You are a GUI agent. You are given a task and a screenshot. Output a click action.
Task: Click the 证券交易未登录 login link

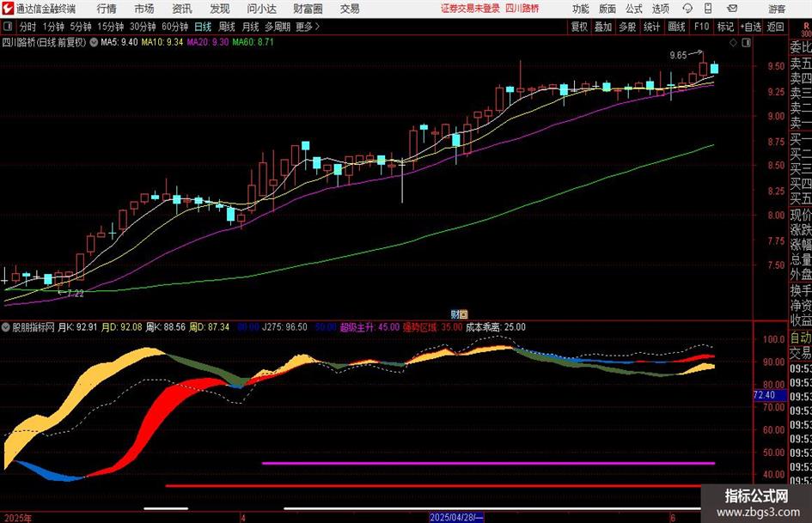[x=470, y=9]
